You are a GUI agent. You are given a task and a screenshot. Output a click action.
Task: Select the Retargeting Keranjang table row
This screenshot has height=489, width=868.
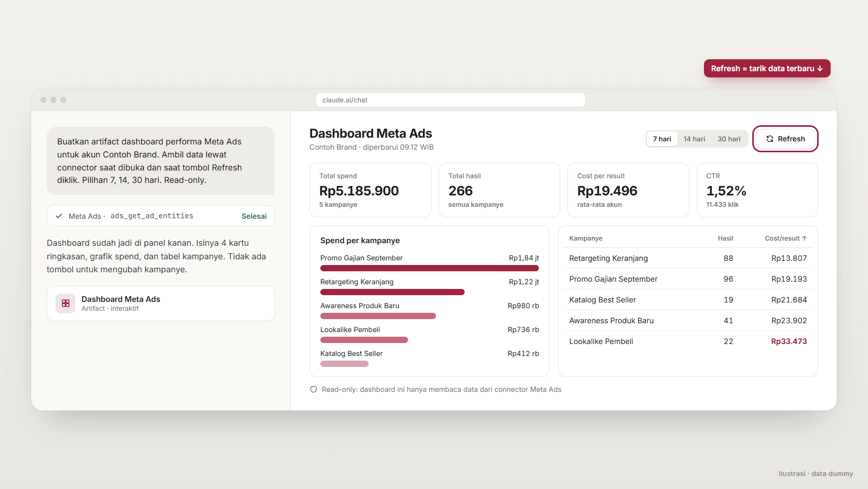click(688, 258)
